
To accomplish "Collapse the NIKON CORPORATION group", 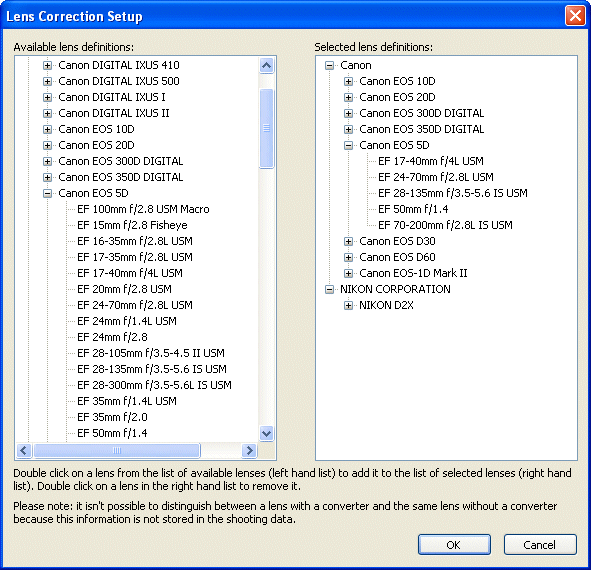I will [x=329, y=289].
